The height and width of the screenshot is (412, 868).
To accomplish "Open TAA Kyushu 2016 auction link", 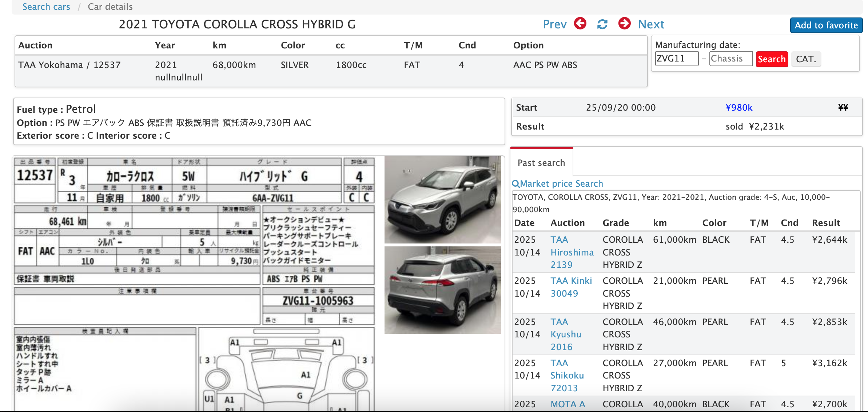I will 566,334.
